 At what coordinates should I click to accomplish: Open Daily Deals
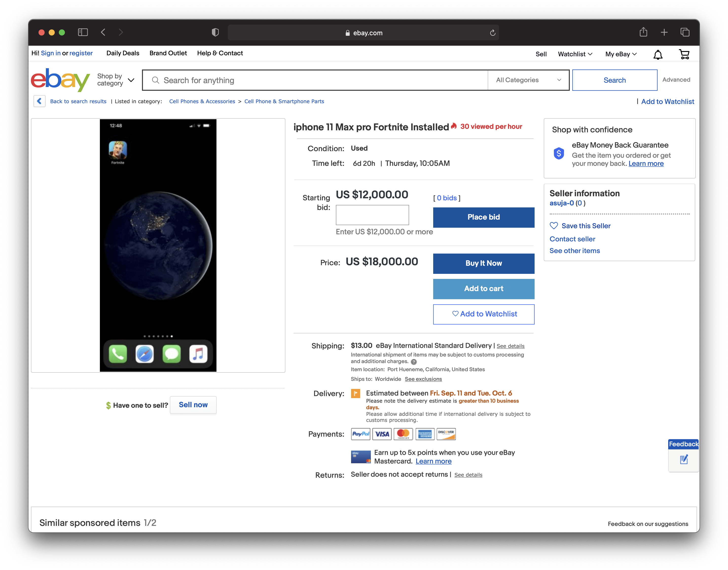pos(123,53)
